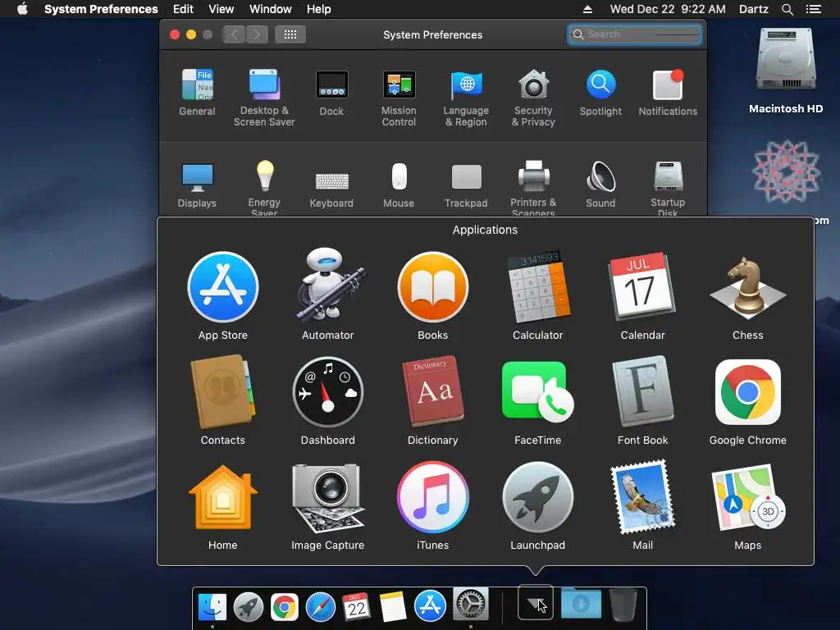The height and width of the screenshot is (630, 840).
Task: Open Calendar in the Applications grid
Action: (642, 286)
